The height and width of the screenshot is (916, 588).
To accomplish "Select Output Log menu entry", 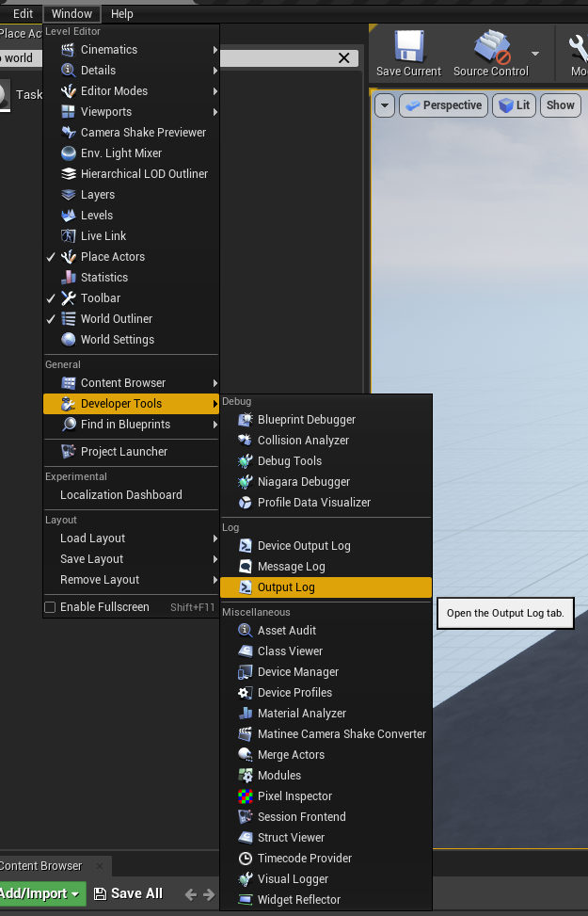I will 286,587.
